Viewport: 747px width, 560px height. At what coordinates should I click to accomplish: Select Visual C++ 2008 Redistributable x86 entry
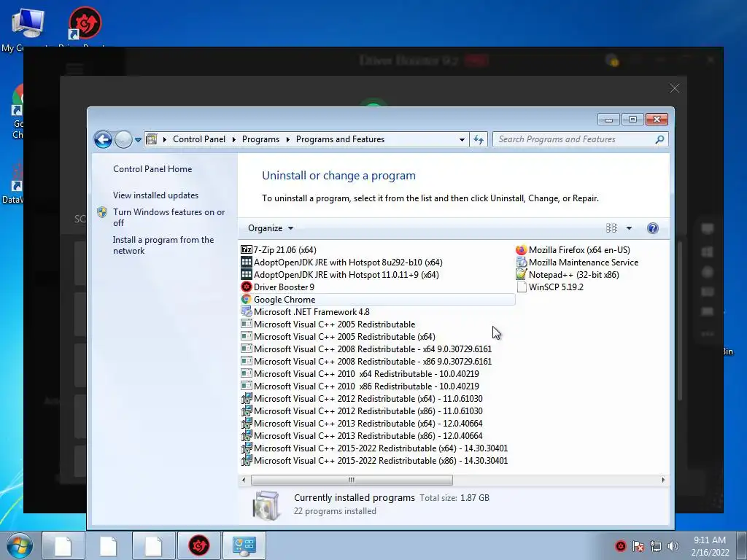(x=366, y=362)
